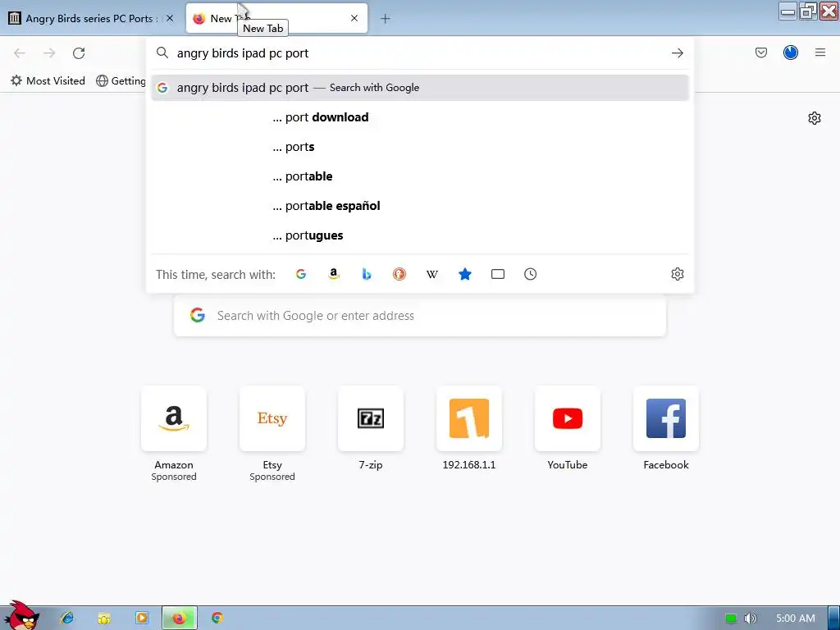Open file explorer folder in taskbar

pyautogui.click(x=104, y=619)
